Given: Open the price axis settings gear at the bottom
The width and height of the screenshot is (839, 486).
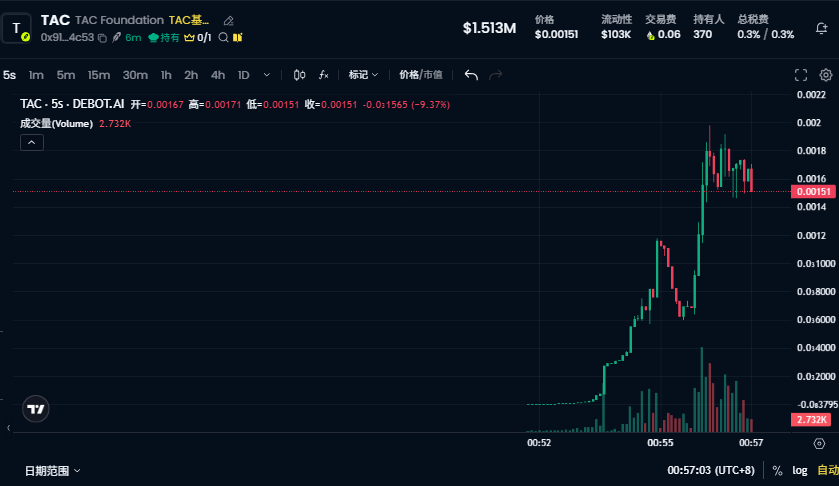Looking at the screenshot, I should (x=819, y=443).
